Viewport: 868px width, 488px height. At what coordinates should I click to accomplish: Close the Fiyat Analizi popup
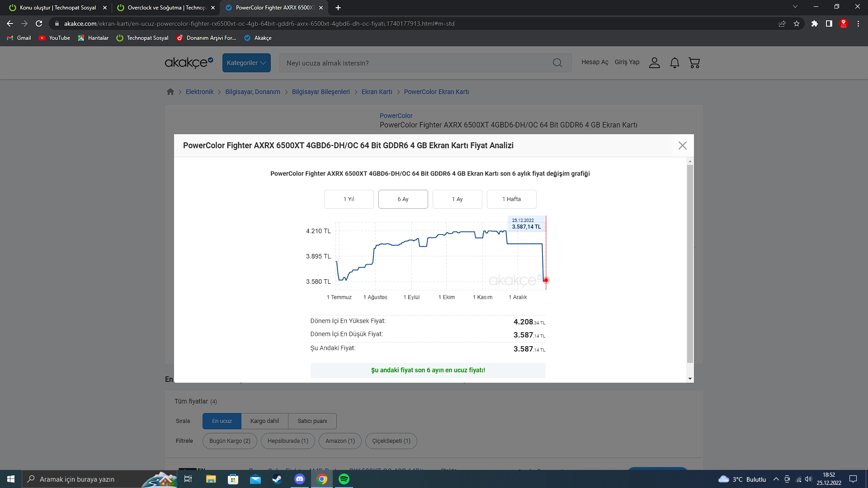682,145
